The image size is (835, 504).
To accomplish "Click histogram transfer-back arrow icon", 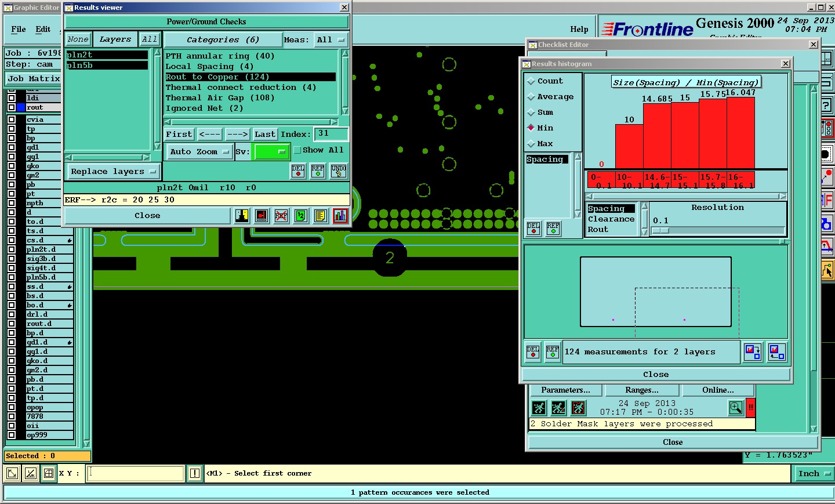I will point(776,351).
